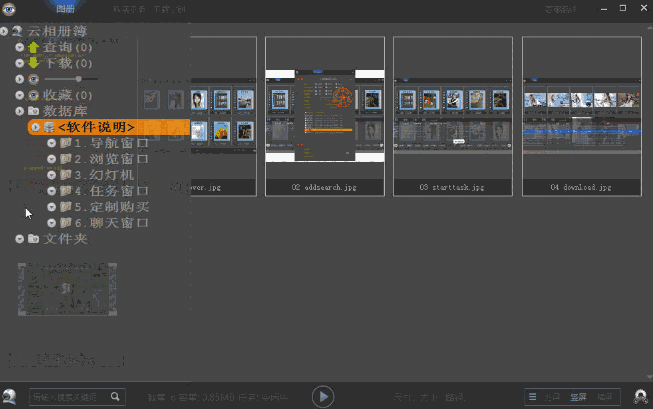Collapse the 云相册簿 root node
Screen dimensions: 653x409
[x=5, y=32]
